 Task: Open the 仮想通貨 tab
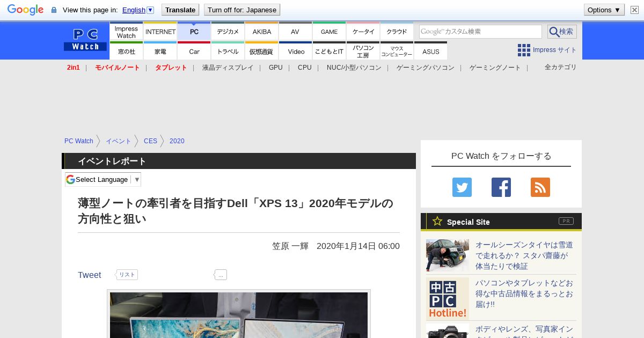coord(262,51)
